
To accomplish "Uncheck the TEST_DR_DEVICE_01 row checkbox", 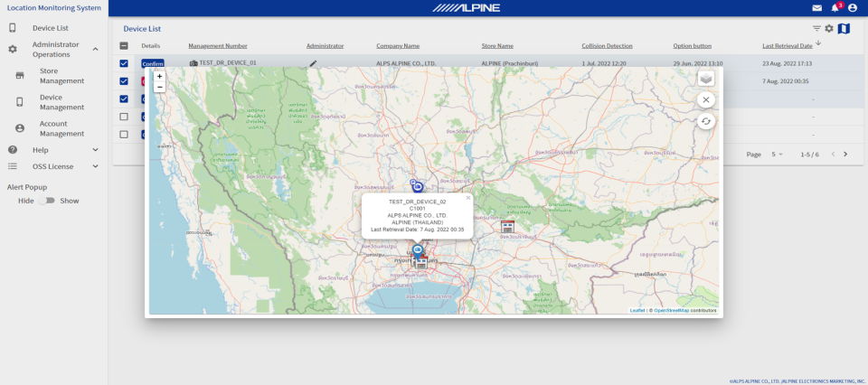I will [124, 63].
